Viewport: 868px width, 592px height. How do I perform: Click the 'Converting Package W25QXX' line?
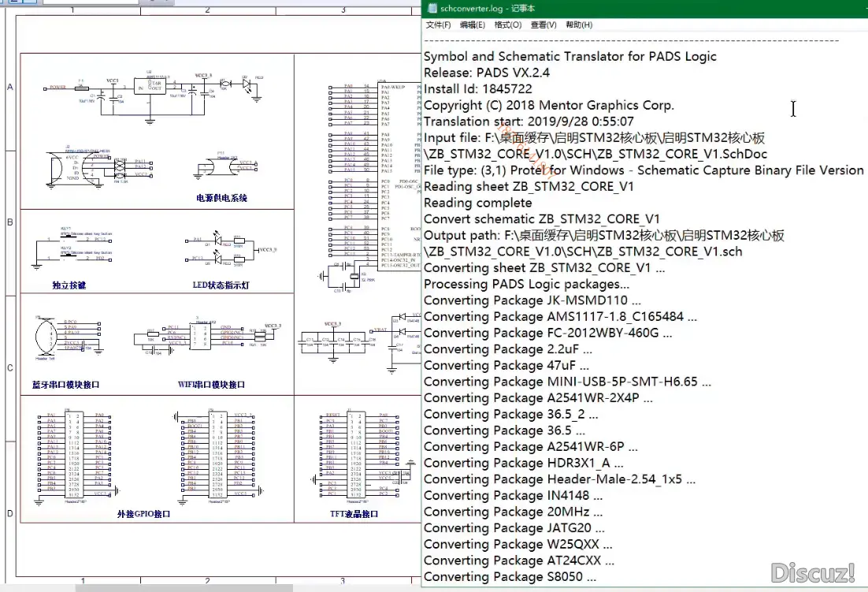517,545
